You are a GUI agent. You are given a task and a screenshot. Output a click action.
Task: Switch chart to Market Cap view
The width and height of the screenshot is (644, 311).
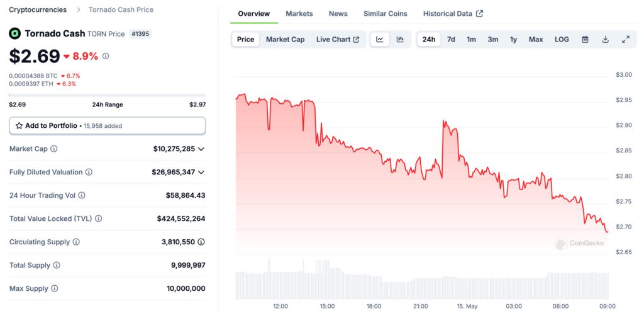click(x=285, y=39)
